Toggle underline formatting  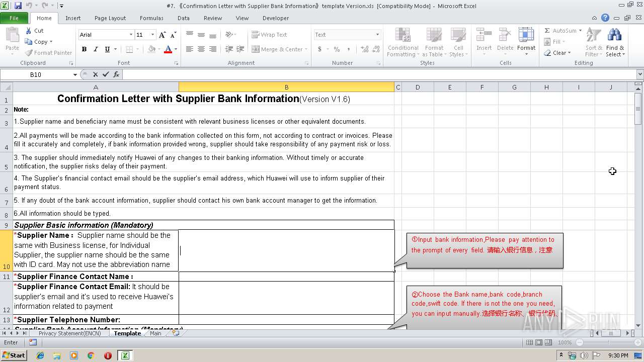(107, 49)
